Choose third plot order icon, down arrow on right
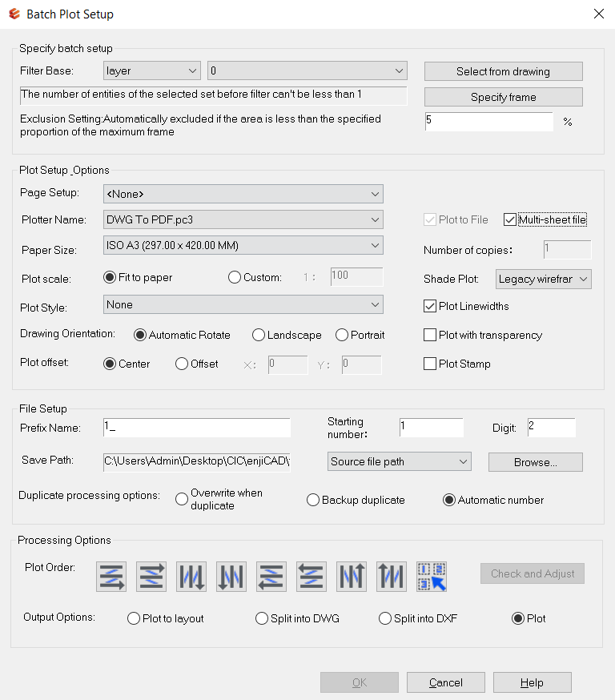Screen dimensions: 615x700 [x=191, y=576]
